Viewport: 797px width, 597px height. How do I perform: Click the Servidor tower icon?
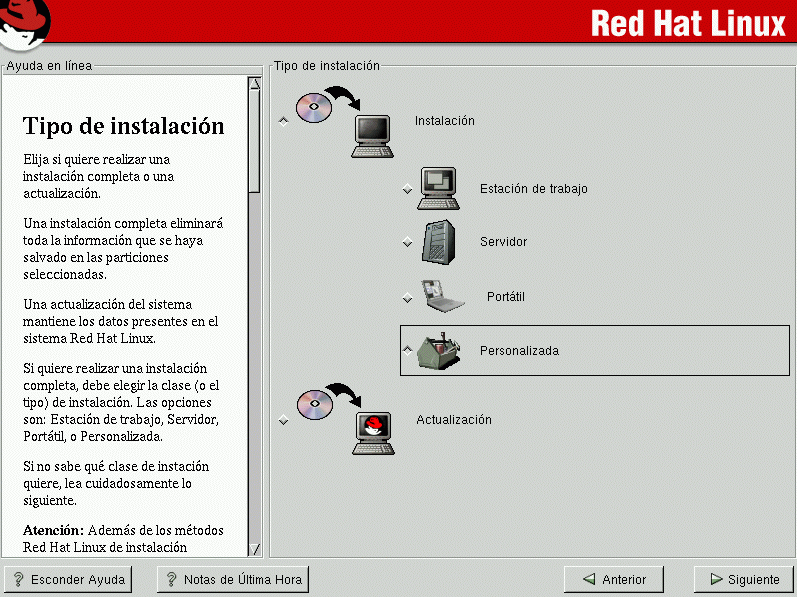[439, 241]
